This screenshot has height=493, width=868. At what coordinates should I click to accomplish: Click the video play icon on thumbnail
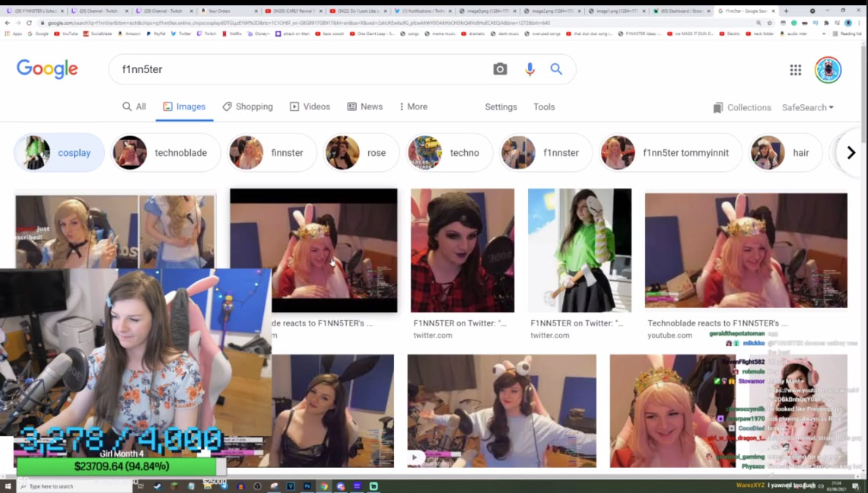415,457
